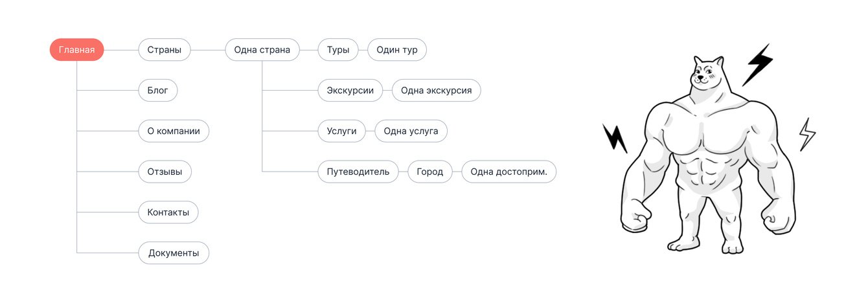The width and height of the screenshot is (868, 294).
Task: Select the Одна экскурсия node
Action: 436,91
